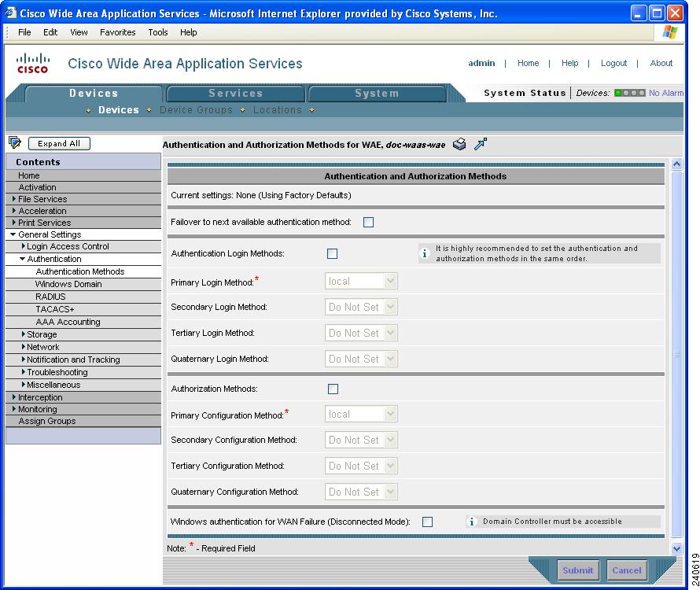Enable failover to next available authentication method
The height and width of the screenshot is (590, 700).
pos(368,222)
